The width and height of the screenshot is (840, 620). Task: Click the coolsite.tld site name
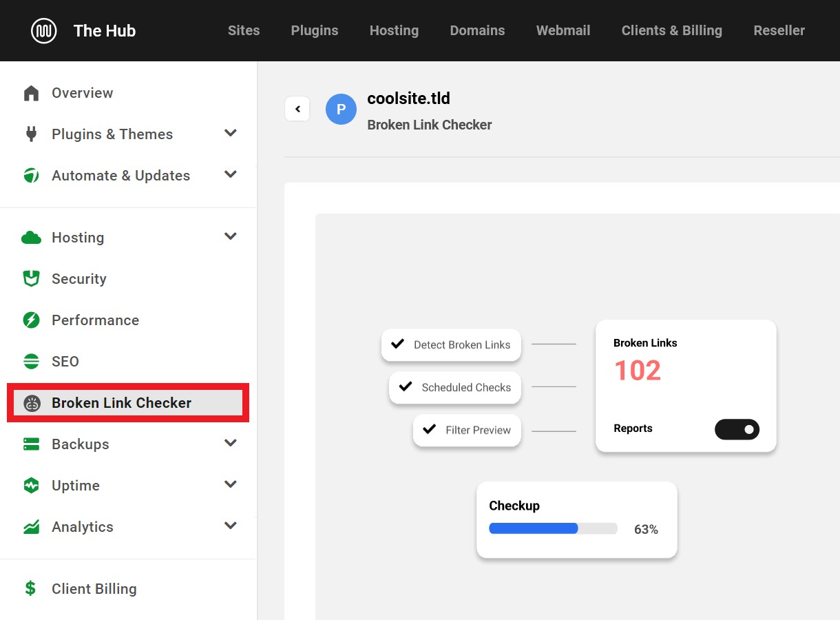408,99
